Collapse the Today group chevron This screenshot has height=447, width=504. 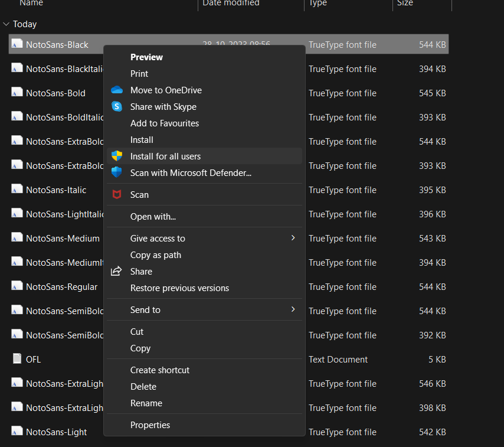click(x=6, y=24)
